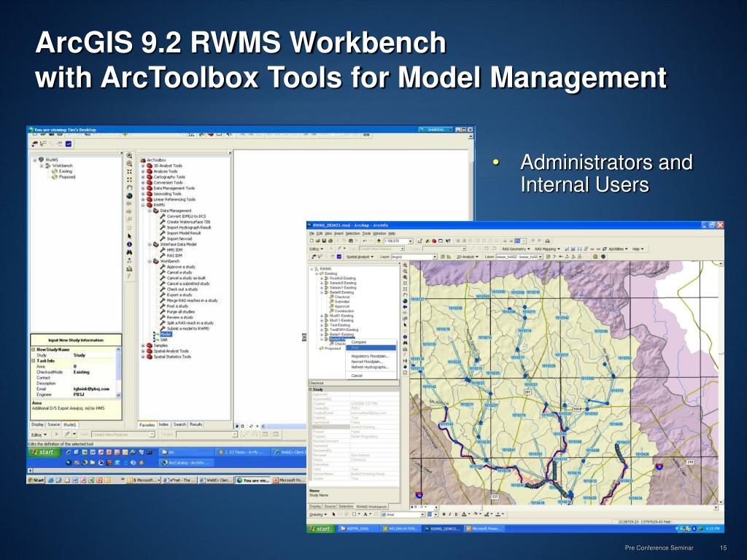Click the zoom in tool in ArcMap's tool strip
The width and height of the screenshot is (747, 560).
pyautogui.click(x=405, y=265)
